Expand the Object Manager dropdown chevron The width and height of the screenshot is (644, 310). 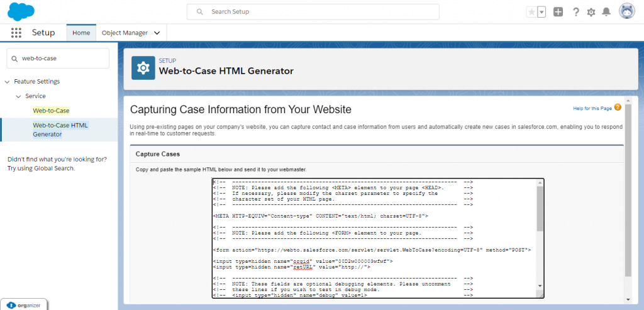[x=157, y=33]
